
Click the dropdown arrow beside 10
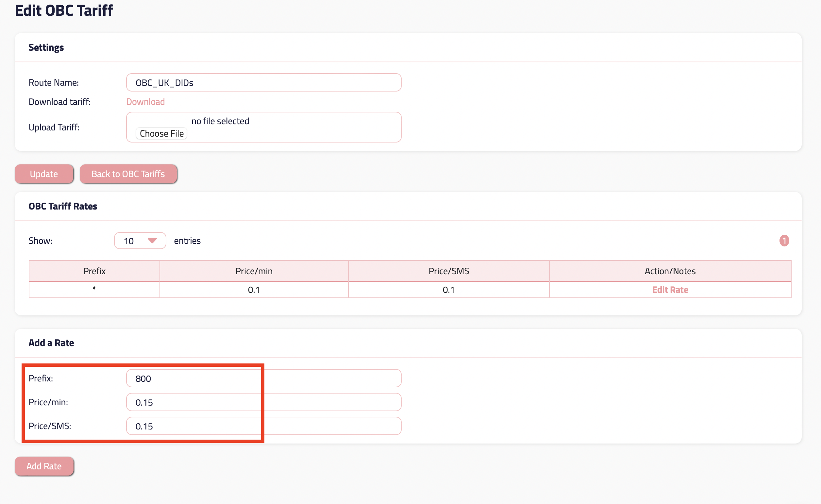[x=152, y=240]
